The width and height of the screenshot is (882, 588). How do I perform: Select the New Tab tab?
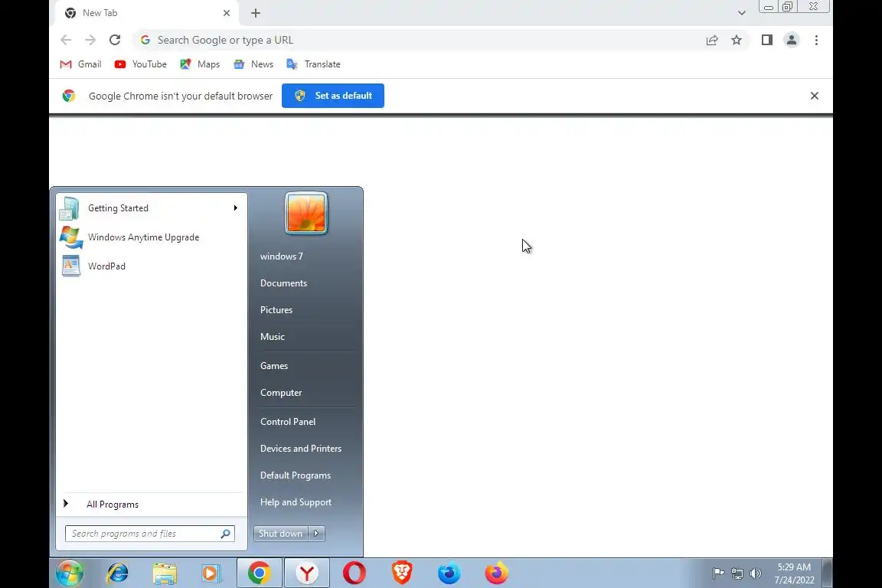(146, 13)
